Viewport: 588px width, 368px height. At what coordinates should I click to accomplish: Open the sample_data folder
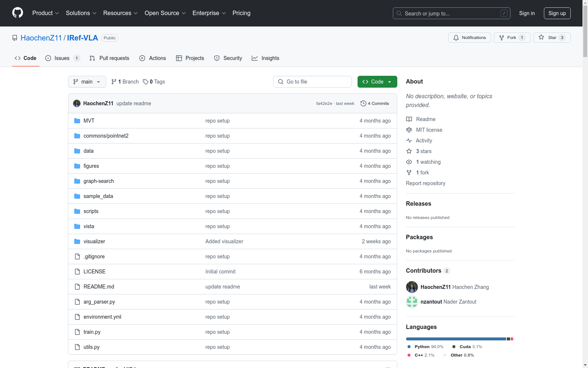click(x=98, y=196)
